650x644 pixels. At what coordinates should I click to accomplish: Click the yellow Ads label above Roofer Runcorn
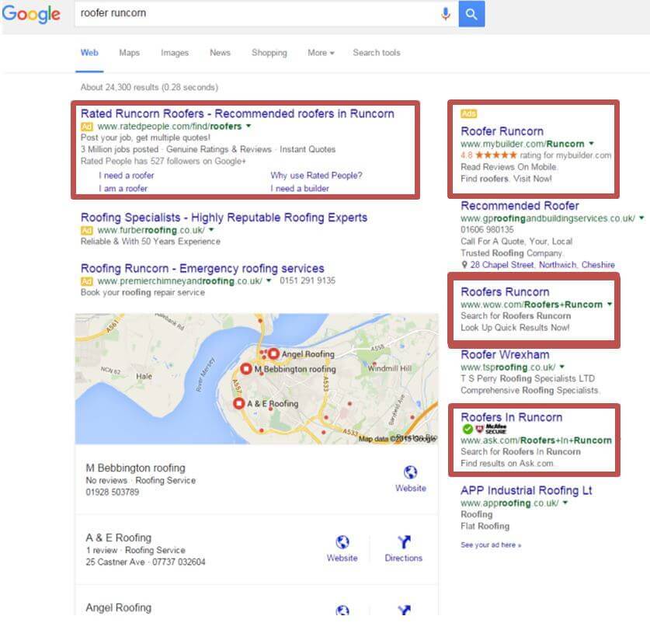(469, 113)
